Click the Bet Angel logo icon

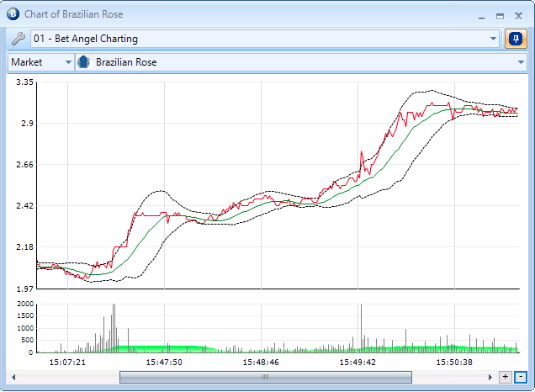[x=13, y=14]
